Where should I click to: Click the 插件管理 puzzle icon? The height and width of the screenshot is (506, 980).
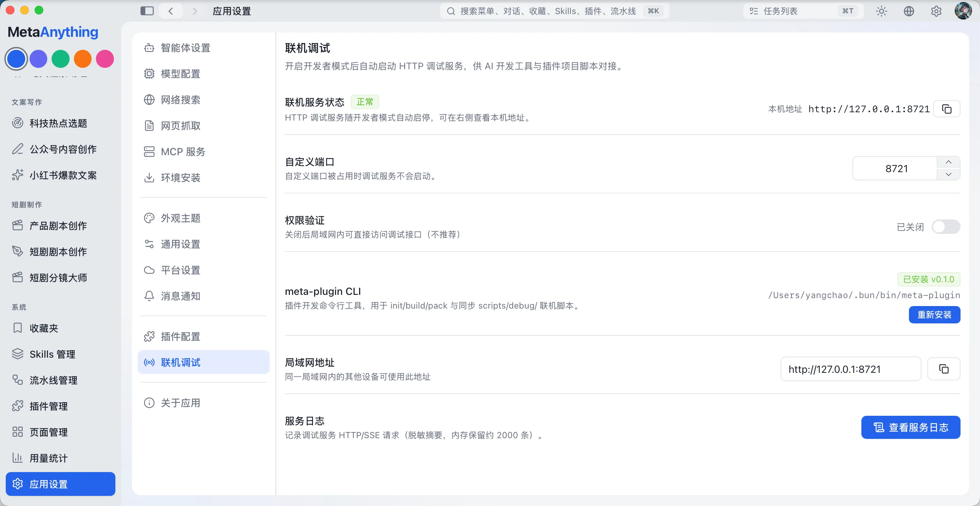[18, 406]
